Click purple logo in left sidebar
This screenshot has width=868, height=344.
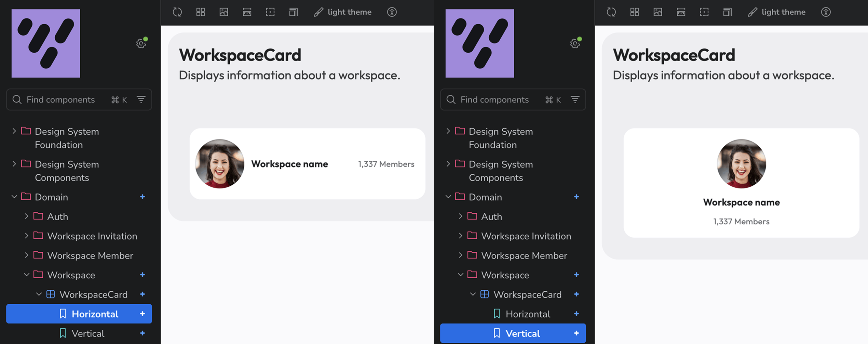(46, 43)
